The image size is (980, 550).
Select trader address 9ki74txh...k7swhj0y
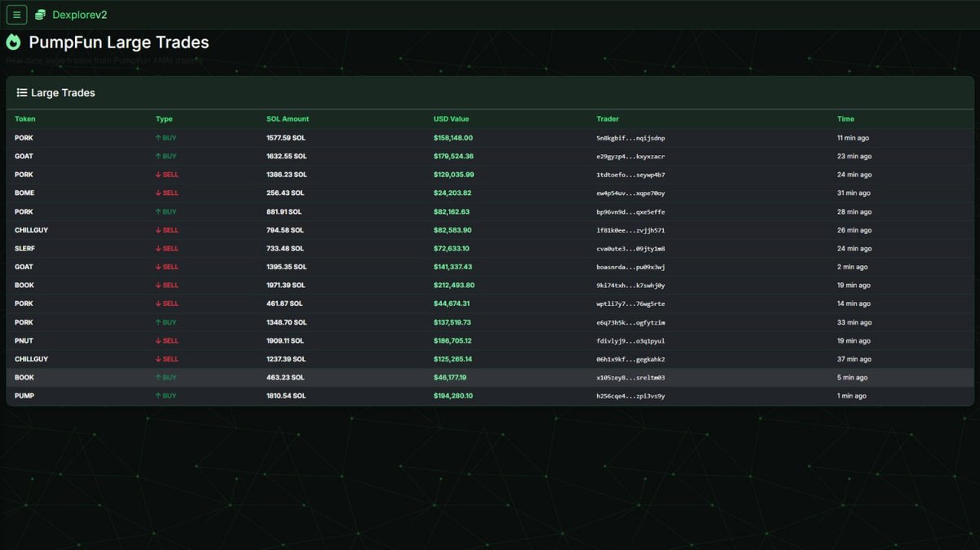[630, 286]
